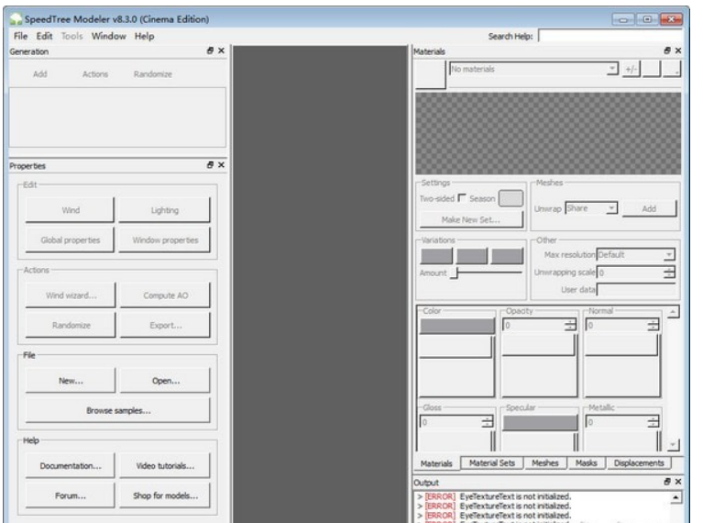Switch to the Meshes tab

[545, 463]
